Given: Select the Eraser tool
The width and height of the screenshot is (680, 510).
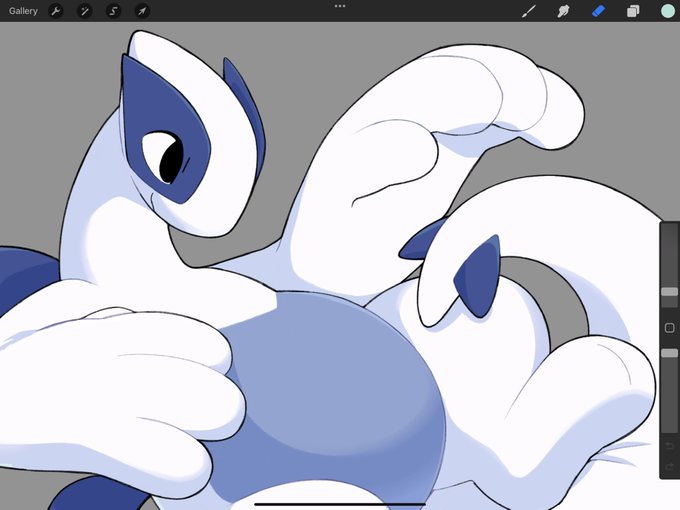Looking at the screenshot, I should [598, 11].
